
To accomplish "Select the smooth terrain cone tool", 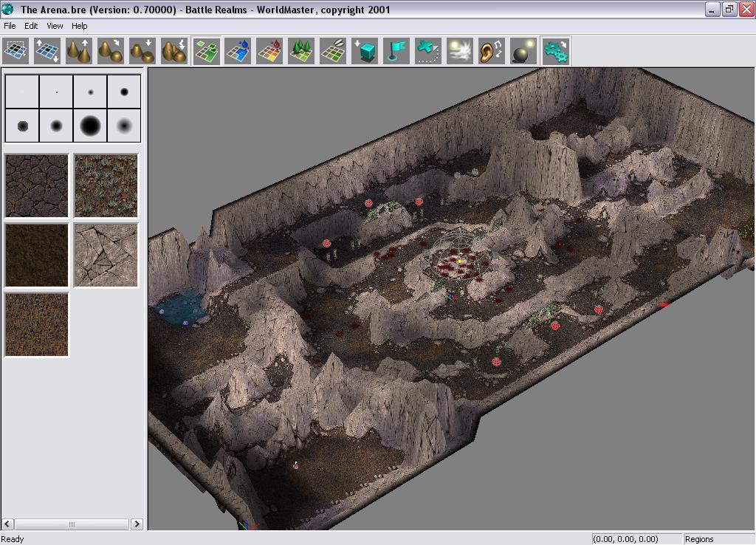I will pos(111,51).
